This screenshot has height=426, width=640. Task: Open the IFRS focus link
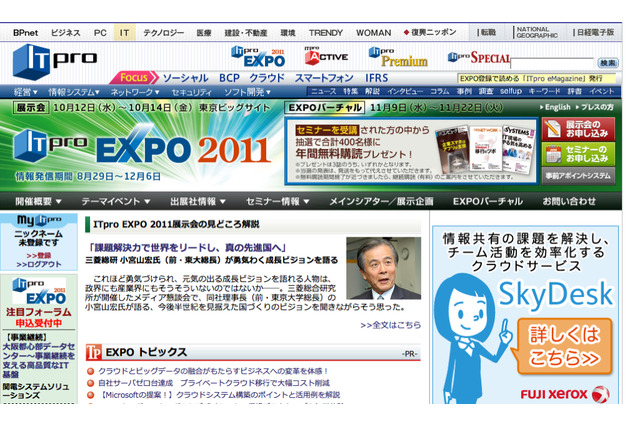376,78
